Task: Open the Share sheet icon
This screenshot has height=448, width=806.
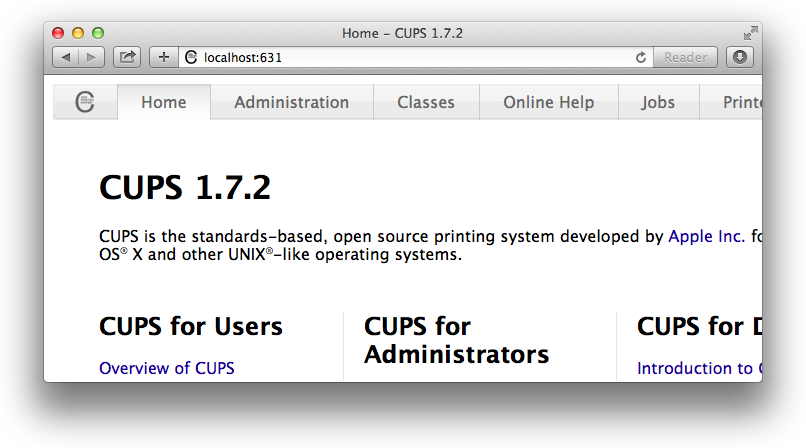Action: 127,57
